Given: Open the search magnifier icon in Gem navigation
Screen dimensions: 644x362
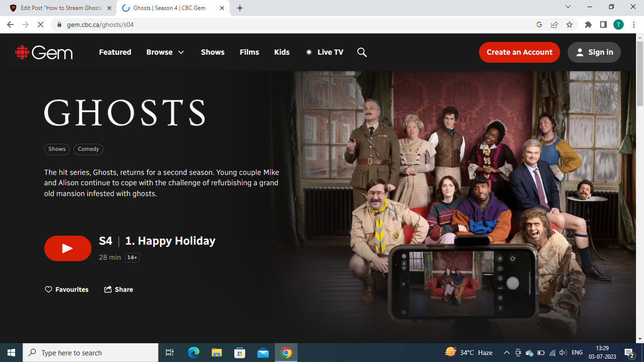Looking at the screenshot, I should click(362, 52).
